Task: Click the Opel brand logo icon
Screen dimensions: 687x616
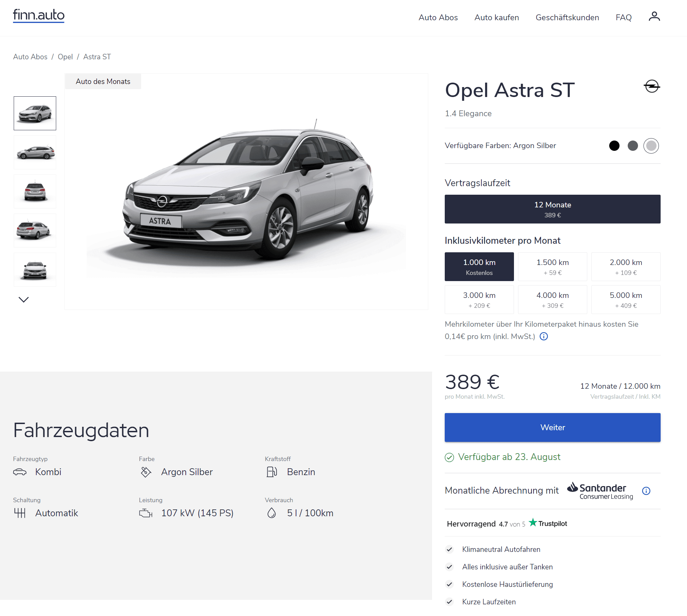Action: [x=652, y=86]
